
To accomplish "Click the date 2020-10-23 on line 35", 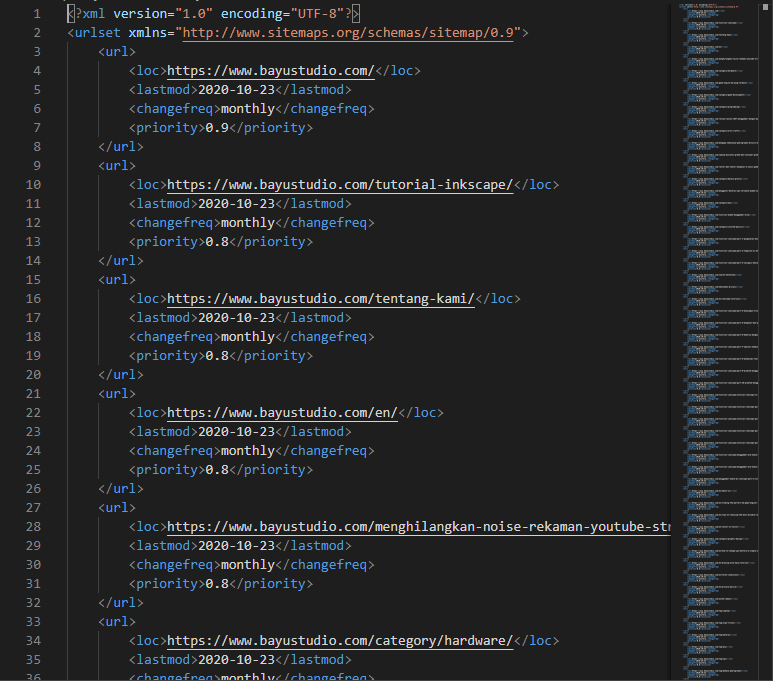I will (x=237, y=659).
